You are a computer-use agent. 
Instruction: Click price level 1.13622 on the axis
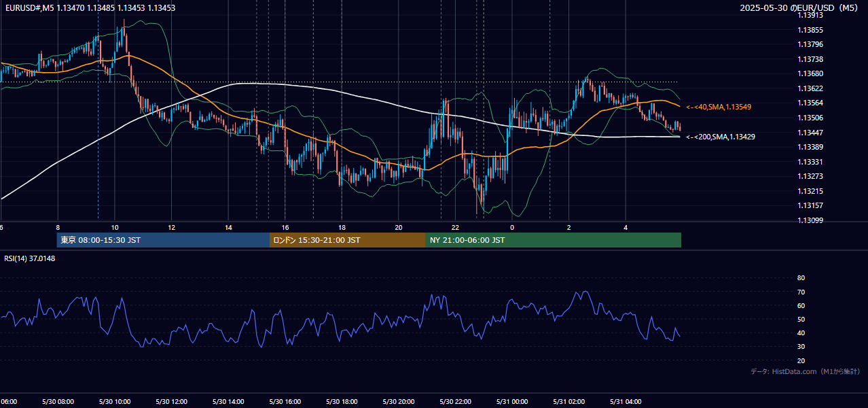click(x=810, y=88)
